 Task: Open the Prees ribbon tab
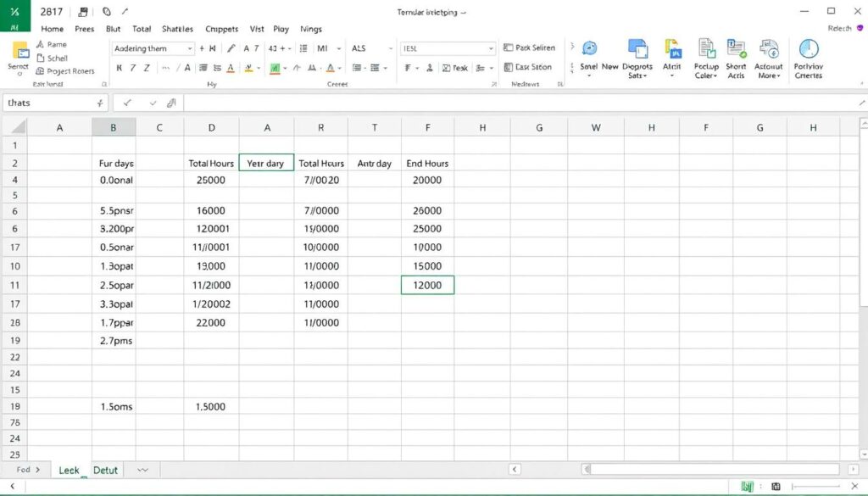pyautogui.click(x=84, y=29)
